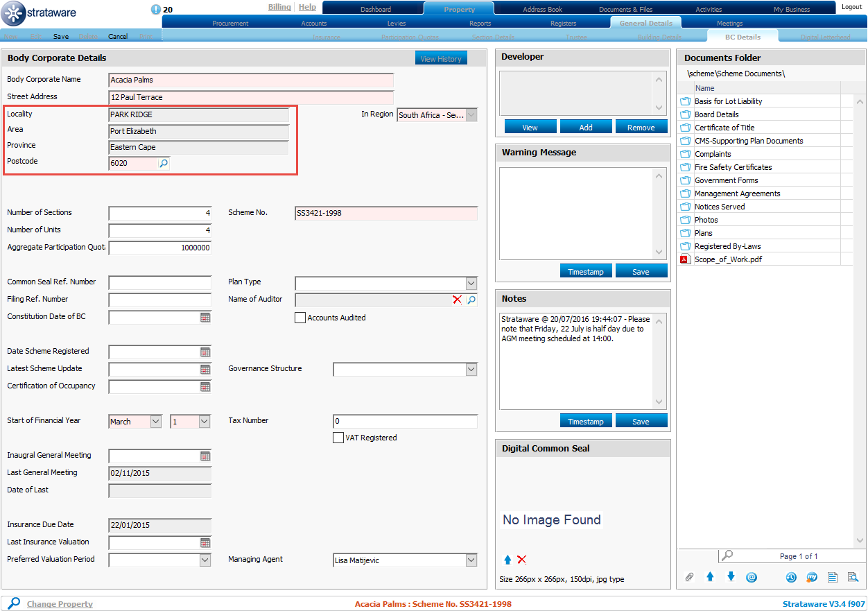This screenshot has width=868, height=611.
Task: Click the email @ icon below documents list
Action: 752,577
